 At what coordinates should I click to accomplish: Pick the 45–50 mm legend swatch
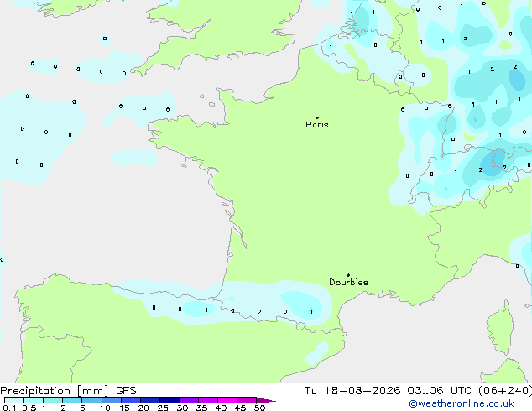(x=247, y=400)
